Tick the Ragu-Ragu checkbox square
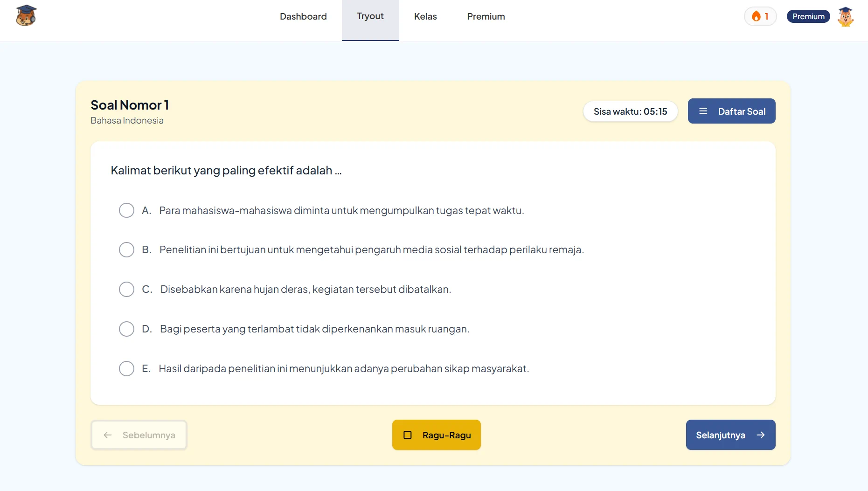 click(408, 435)
